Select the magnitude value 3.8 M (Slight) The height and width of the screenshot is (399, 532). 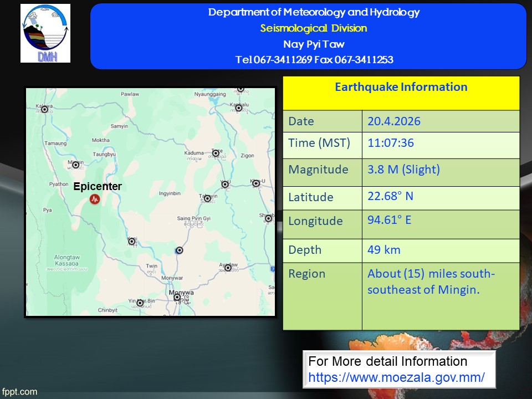[x=403, y=170]
